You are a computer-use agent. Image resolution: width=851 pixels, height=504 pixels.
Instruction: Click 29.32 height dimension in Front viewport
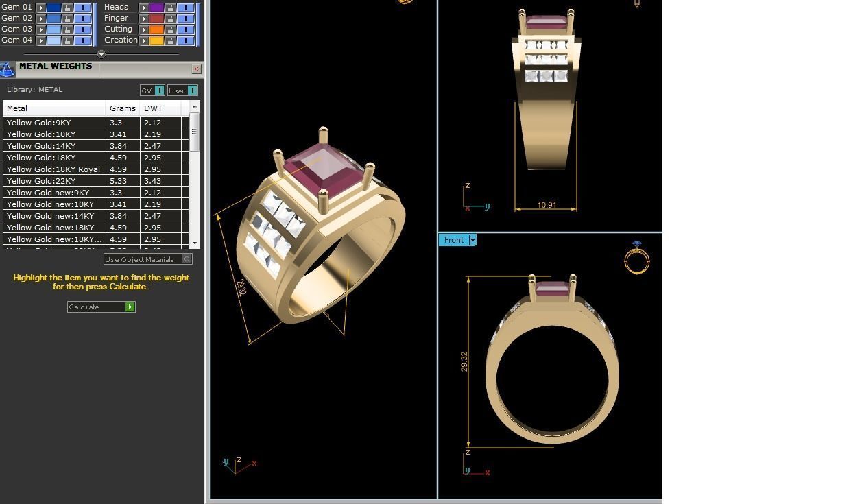click(x=464, y=361)
